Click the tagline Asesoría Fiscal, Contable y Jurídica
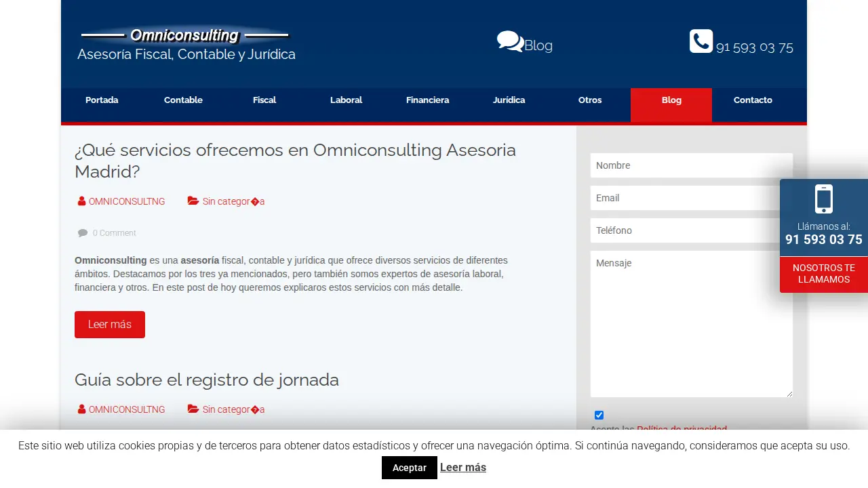This screenshot has width=868, height=488. coord(186,54)
